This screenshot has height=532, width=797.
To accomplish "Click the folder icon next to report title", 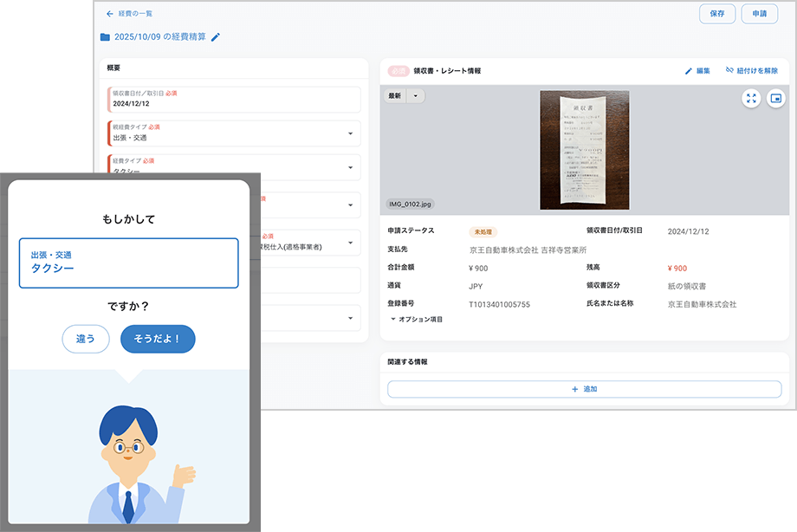I will pyautogui.click(x=105, y=37).
